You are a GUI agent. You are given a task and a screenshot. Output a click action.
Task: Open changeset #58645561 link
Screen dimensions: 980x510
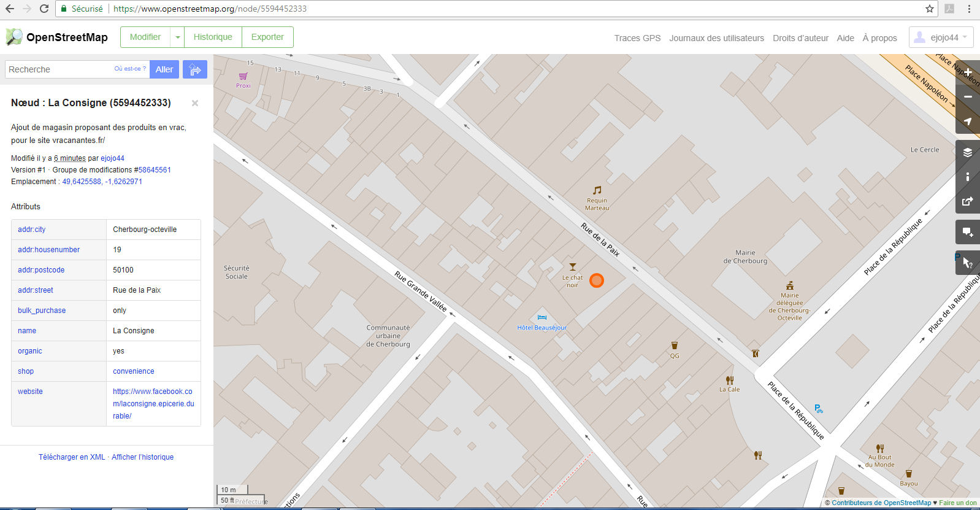click(x=155, y=170)
